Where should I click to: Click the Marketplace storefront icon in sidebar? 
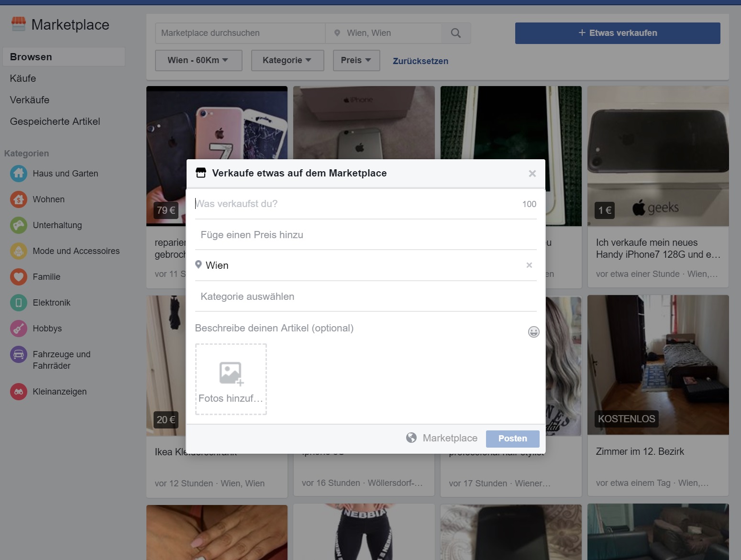pos(18,24)
